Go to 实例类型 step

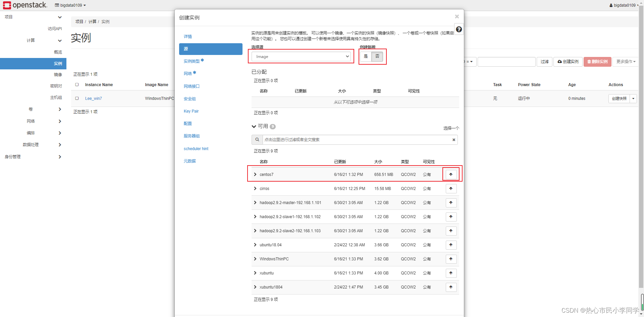[x=192, y=61]
